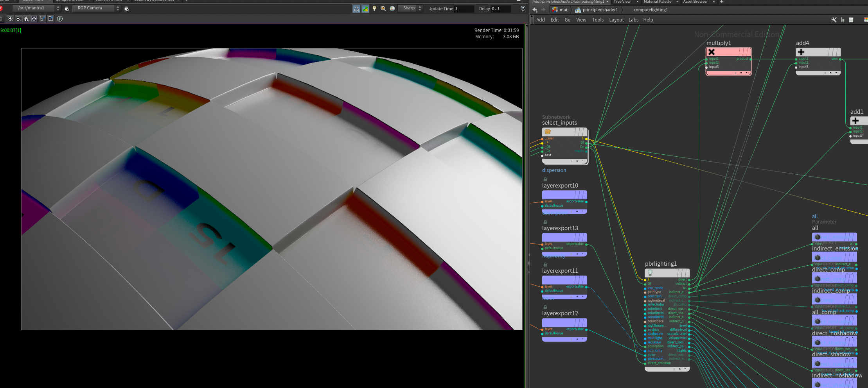Navigate to mat in path bar
The width and height of the screenshot is (868, 388).
click(x=563, y=10)
